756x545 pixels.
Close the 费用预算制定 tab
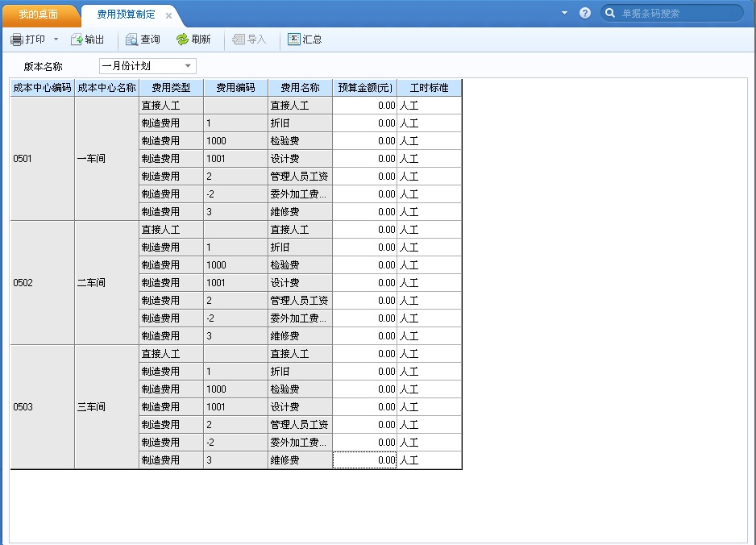(168, 15)
